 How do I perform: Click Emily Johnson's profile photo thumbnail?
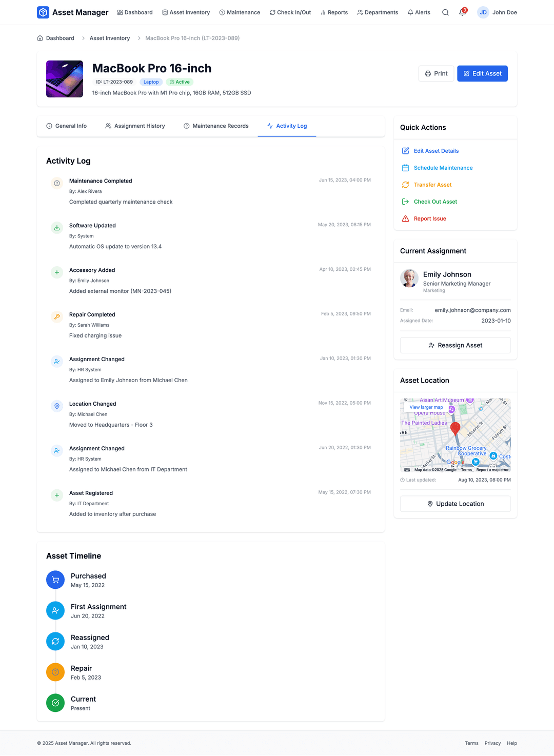pyautogui.click(x=409, y=278)
